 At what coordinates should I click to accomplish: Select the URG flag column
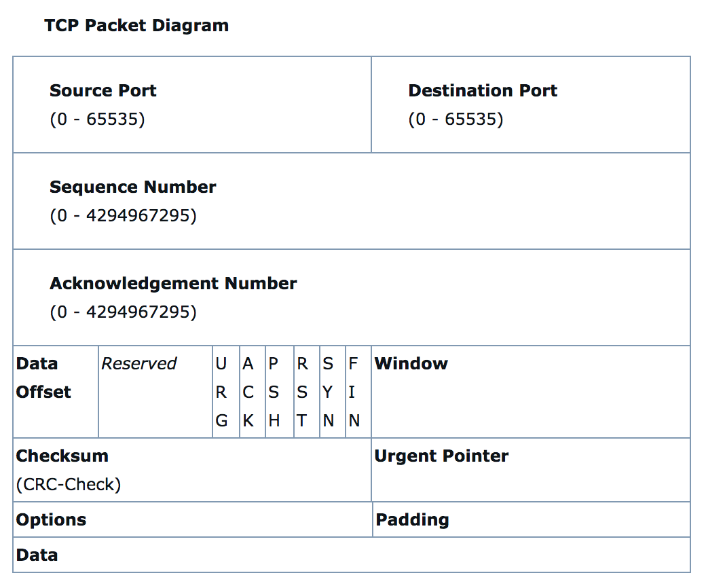coord(221,392)
